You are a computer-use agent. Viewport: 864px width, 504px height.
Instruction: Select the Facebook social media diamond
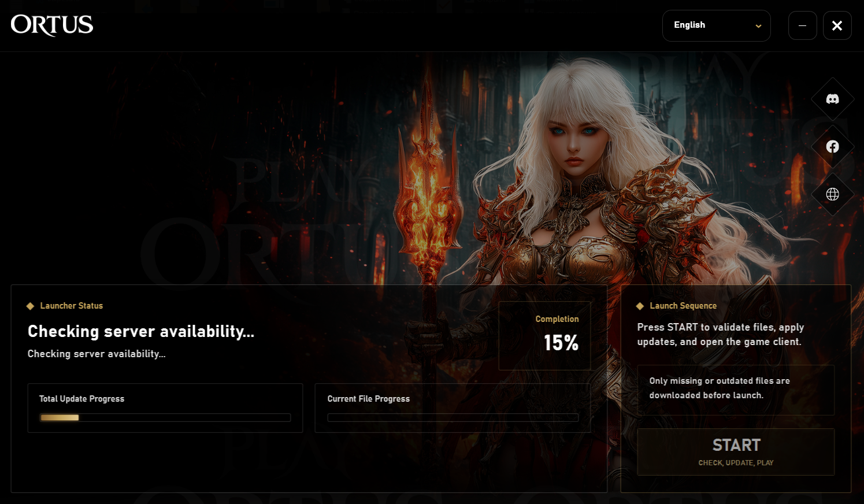(x=832, y=146)
